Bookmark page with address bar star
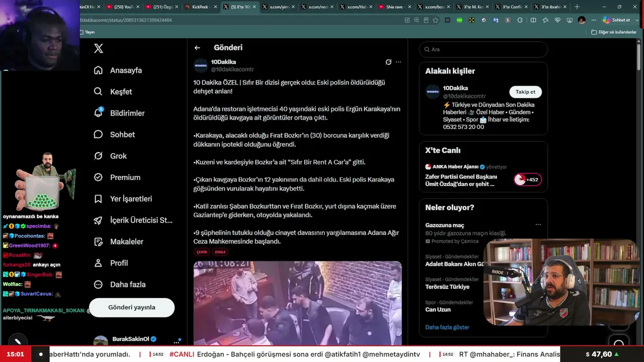644x362 pixels. (436, 20)
